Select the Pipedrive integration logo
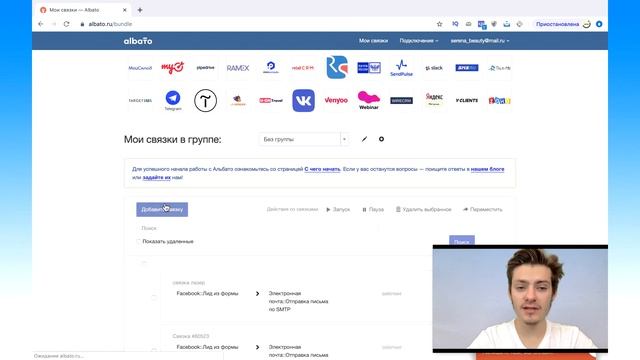Image resolution: width=640 pixels, height=360 pixels. click(x=205, y=68)
